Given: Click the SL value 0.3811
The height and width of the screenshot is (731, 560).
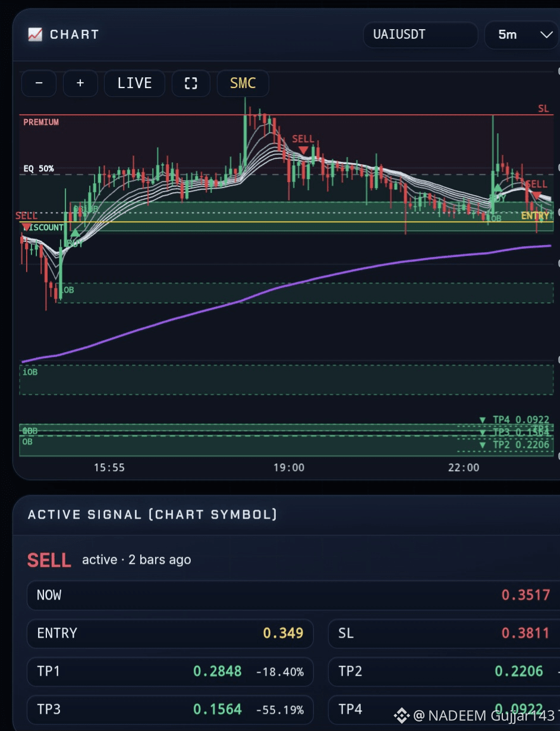Looking at the screenshot, I should coord(526,633).
